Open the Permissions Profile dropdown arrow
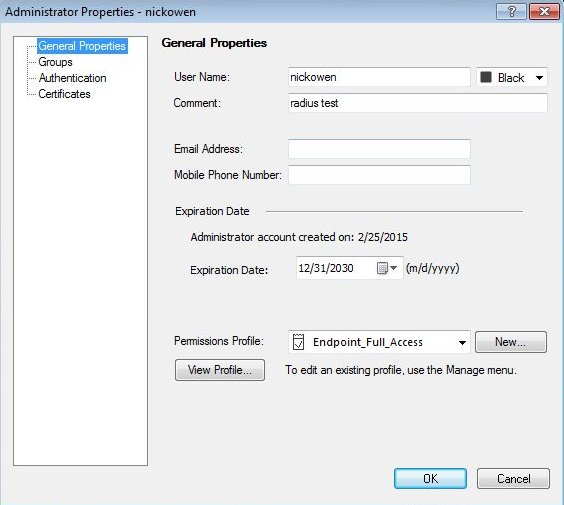564x505 pixels. 462,342
